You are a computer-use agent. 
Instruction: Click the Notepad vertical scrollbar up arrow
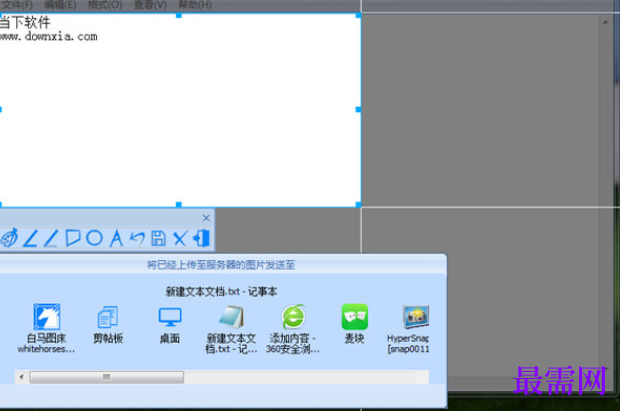pos(605,23)
